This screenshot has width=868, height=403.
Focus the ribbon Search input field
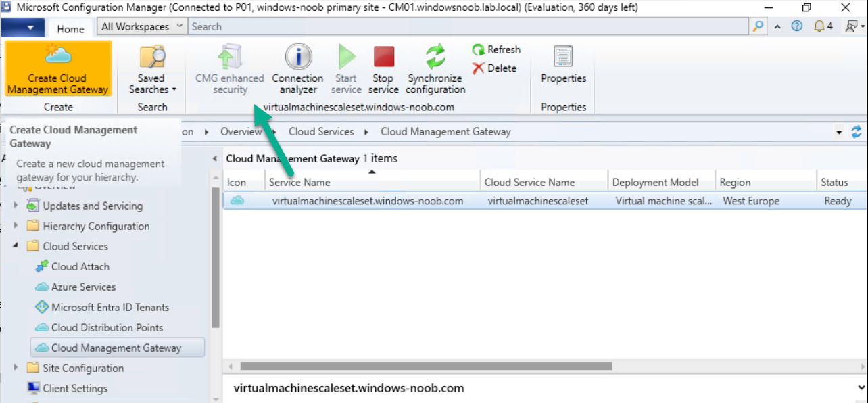click(x=468, y=27)
